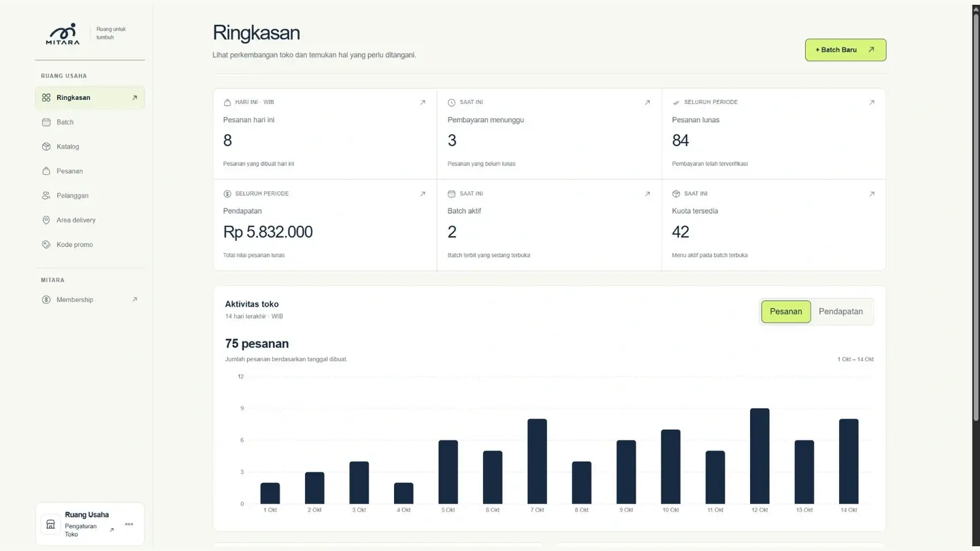This screenshot has height=551, width=980.
Task: Click the calendar icon on Batch aktif
Action: coord(452,194)
